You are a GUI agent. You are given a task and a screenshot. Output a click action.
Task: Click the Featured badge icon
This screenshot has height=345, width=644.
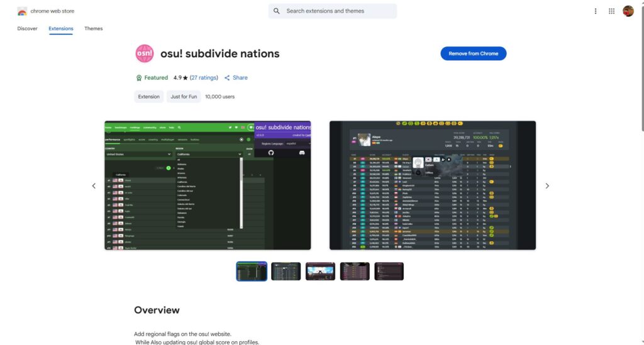pos(139,78)
